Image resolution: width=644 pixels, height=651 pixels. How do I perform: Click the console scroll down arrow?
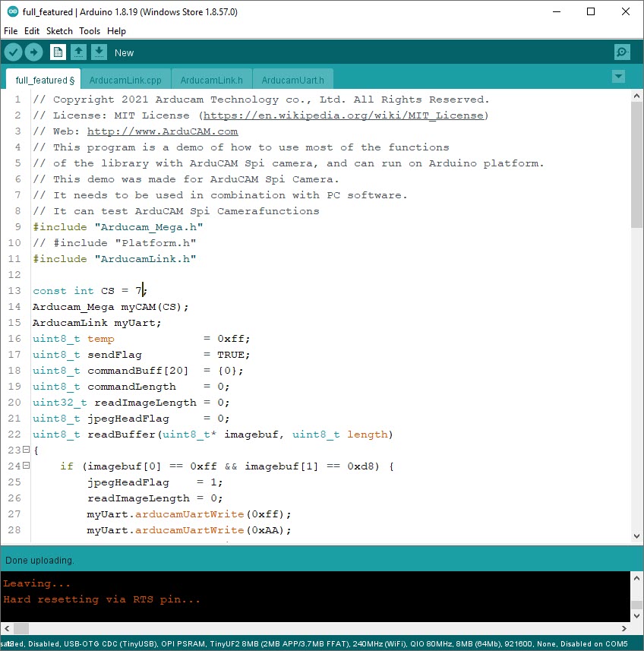tap(636, 616)
